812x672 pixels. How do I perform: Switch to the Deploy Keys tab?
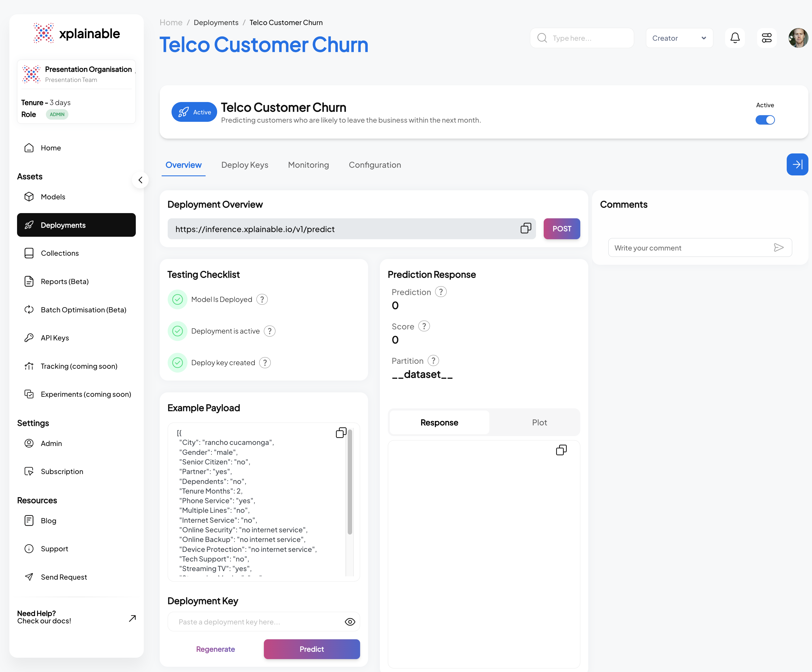[244, 165]
